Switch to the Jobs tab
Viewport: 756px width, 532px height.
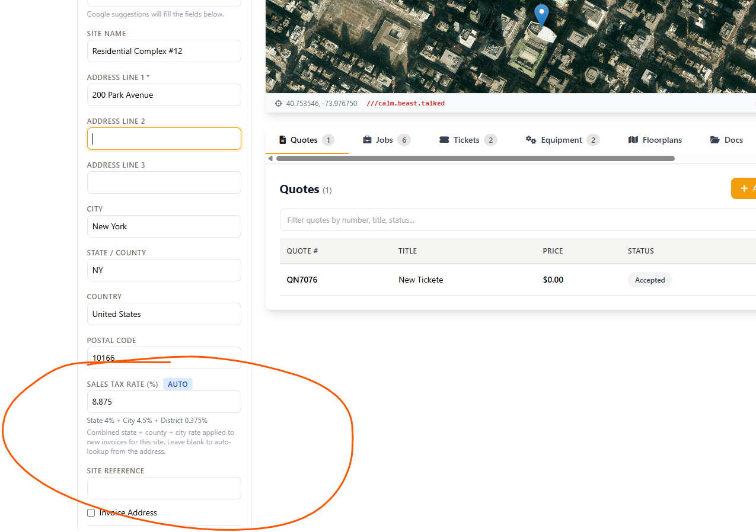coord(386,140)
